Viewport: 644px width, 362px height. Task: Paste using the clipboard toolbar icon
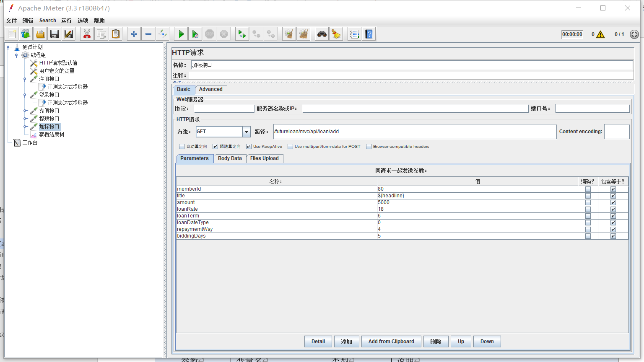click(115, 34)
